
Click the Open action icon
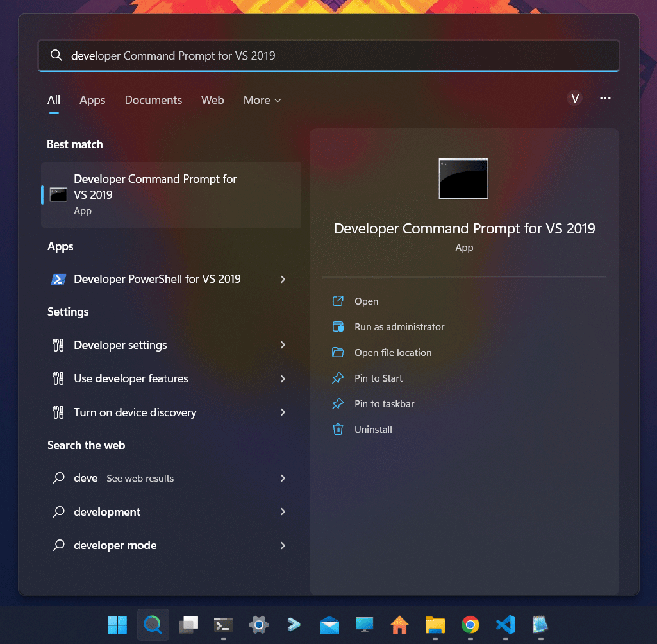pos(338,301)
